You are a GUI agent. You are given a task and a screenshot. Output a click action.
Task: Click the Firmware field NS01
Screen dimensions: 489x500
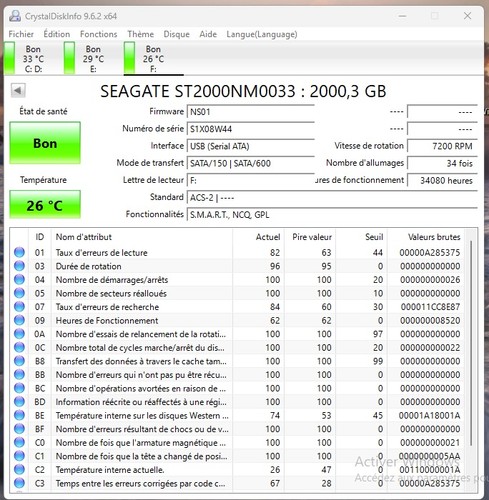[x=251, y=112]
